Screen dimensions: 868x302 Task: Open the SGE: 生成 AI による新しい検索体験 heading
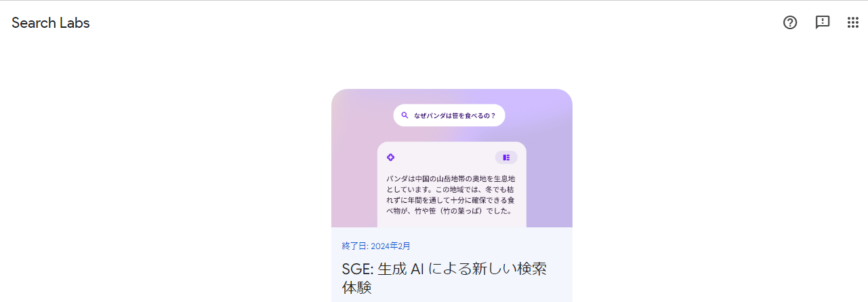pyautogui.click(x=445, y=278)
